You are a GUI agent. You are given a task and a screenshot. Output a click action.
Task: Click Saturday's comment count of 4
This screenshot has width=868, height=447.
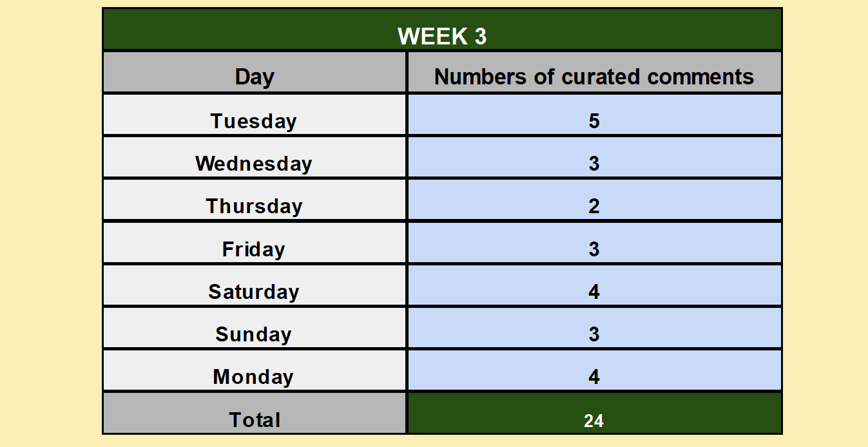[594, 285]
